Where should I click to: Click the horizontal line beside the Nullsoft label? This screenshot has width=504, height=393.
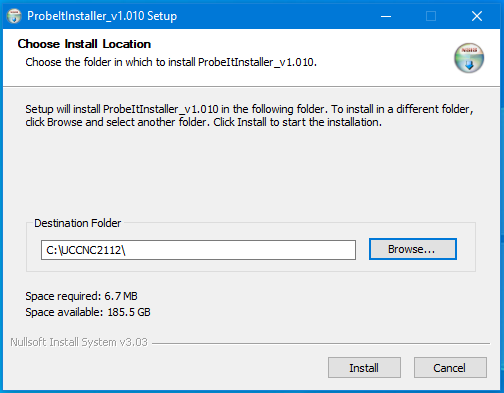(x=321, y=343)
